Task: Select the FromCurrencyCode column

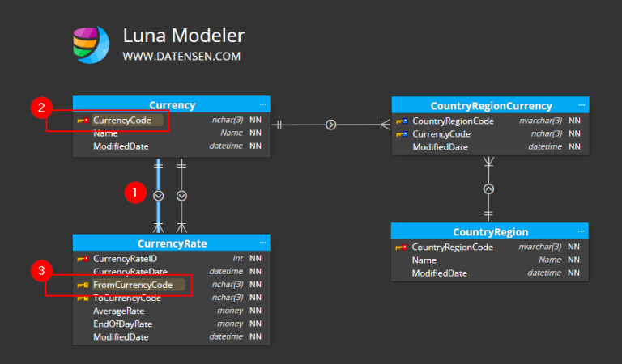Action: pyautogui.click(x=172, y=286)
